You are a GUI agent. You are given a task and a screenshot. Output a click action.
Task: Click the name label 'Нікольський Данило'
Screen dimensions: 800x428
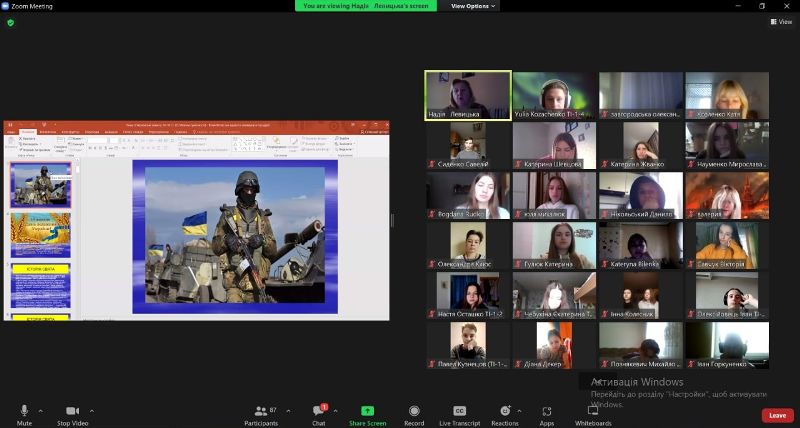[641, 214]
